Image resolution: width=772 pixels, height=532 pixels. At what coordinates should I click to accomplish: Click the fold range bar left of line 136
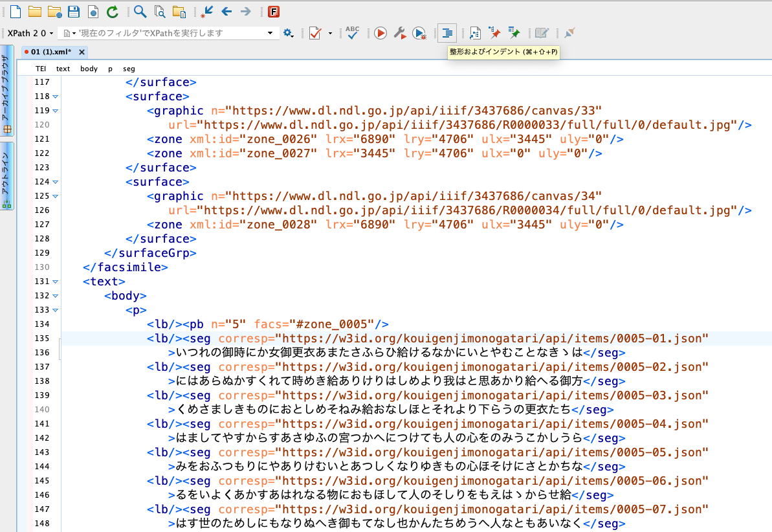pos(60,349)
